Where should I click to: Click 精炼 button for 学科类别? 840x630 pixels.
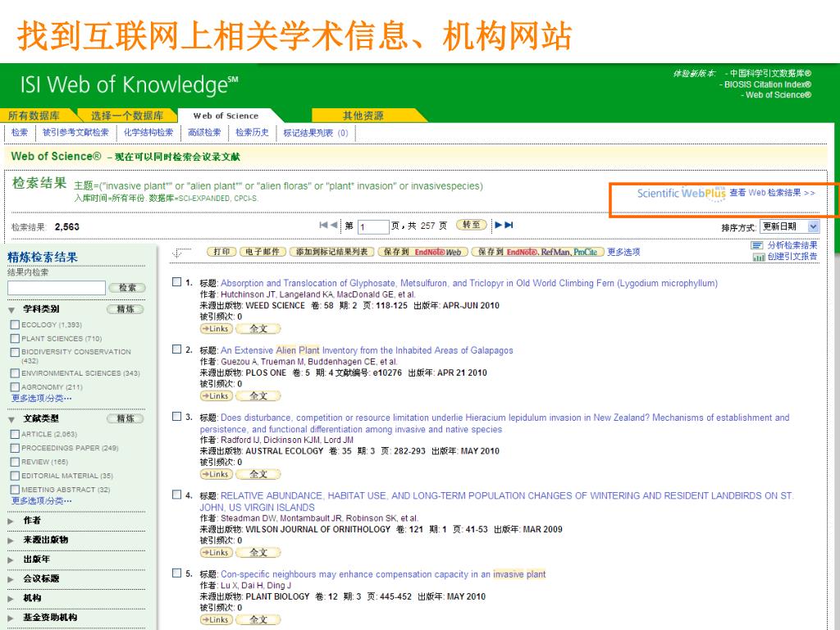[126, 309]
